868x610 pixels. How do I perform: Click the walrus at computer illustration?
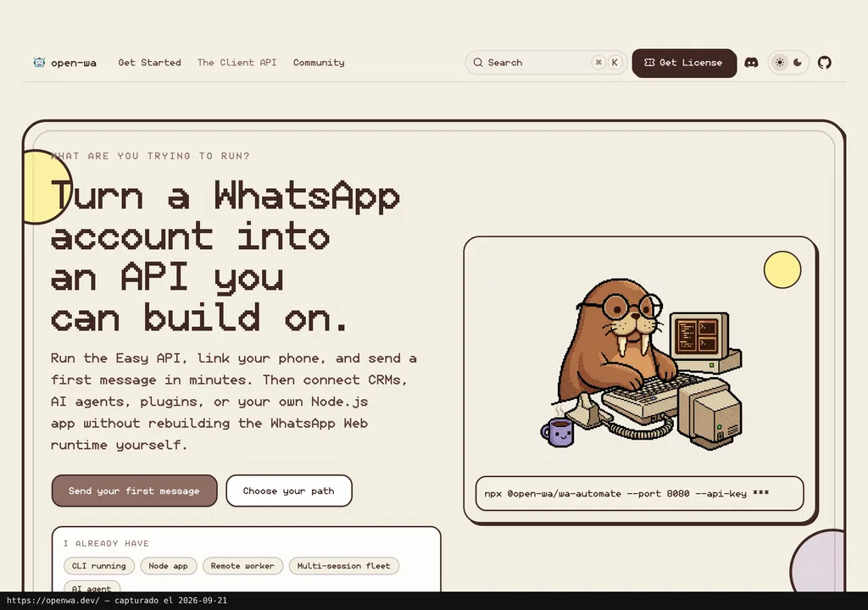[x=643, y=364]
